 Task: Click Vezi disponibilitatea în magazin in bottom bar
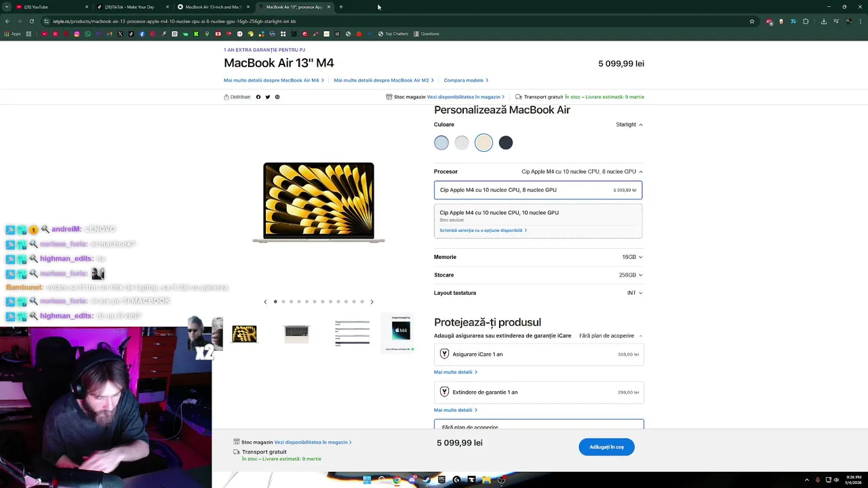[x=313, y=442]
